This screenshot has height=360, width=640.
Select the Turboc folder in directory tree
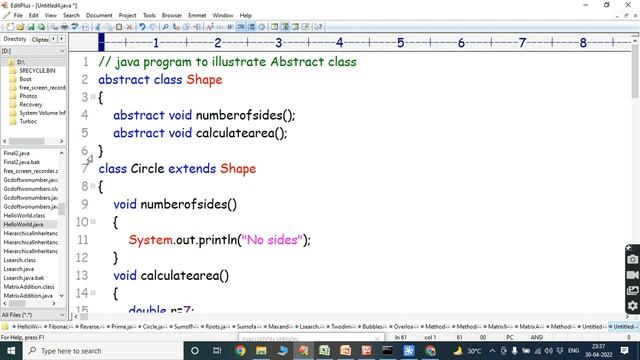pos(28,121)
